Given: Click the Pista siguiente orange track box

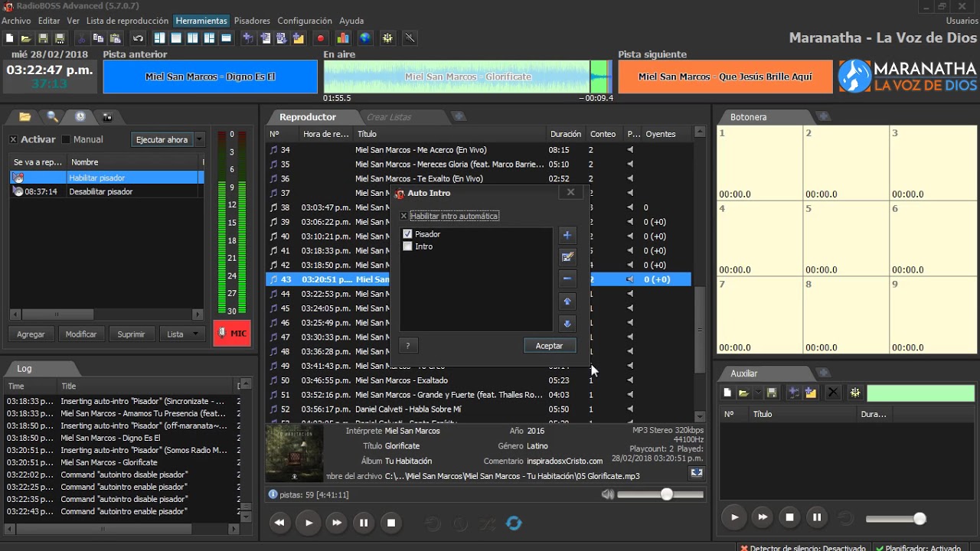Looking at the screenshot, I should click(x=725, y=77).
